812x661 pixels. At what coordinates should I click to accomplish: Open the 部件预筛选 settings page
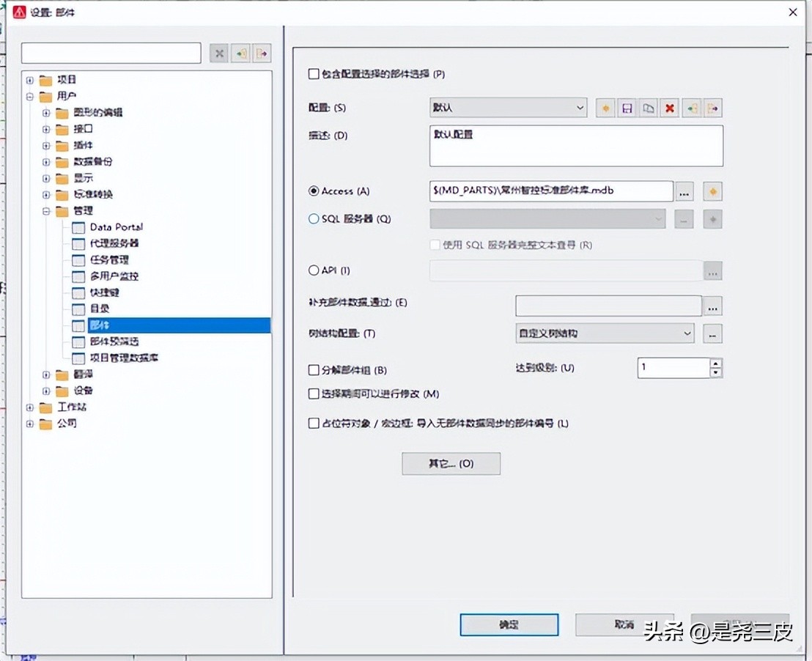114,342
